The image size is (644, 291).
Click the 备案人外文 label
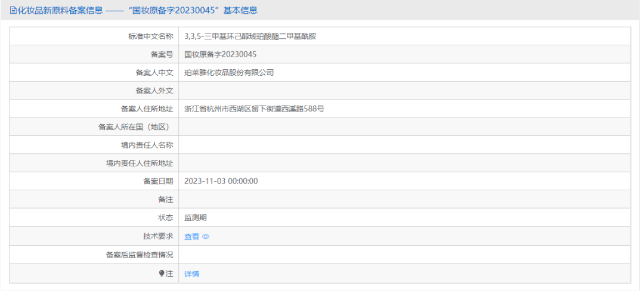coord(154,91)
